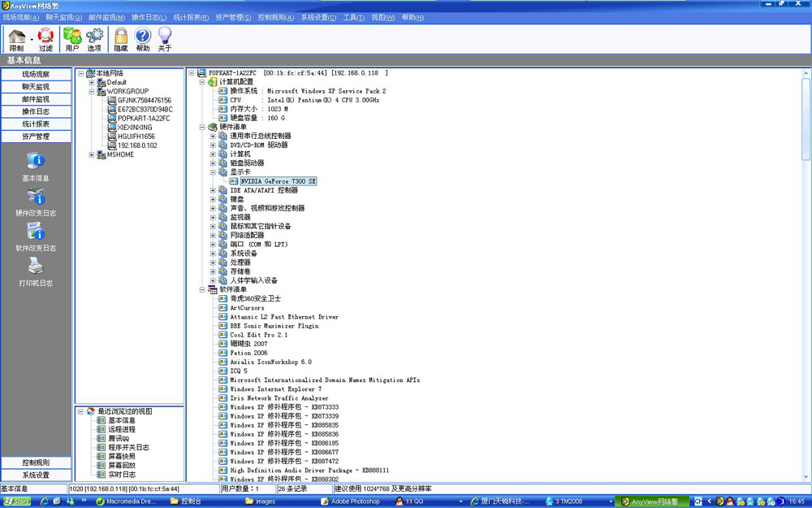Expand the MSHOME group

(92, 154)
